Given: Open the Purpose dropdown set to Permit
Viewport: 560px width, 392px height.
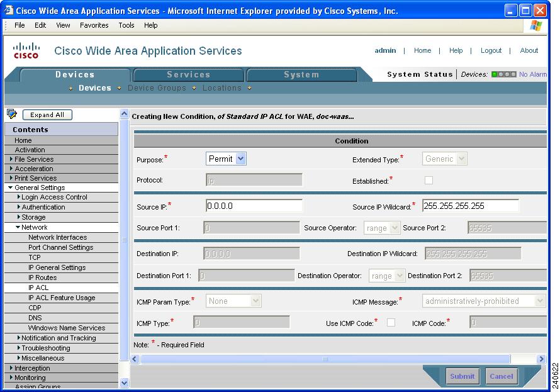Looking at the screenshot, I should pos(226,159).
